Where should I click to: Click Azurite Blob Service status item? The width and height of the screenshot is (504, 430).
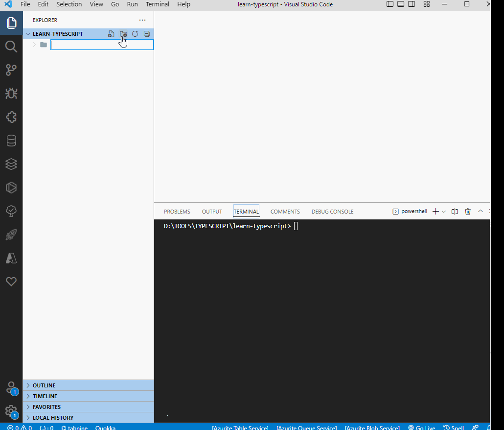tap(372, 428)
